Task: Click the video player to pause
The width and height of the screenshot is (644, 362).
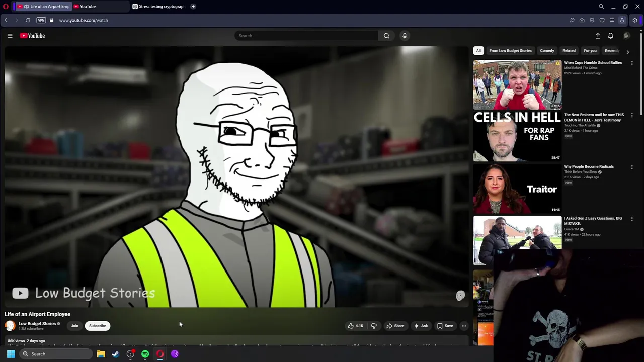Action: [x=236, y=176]
